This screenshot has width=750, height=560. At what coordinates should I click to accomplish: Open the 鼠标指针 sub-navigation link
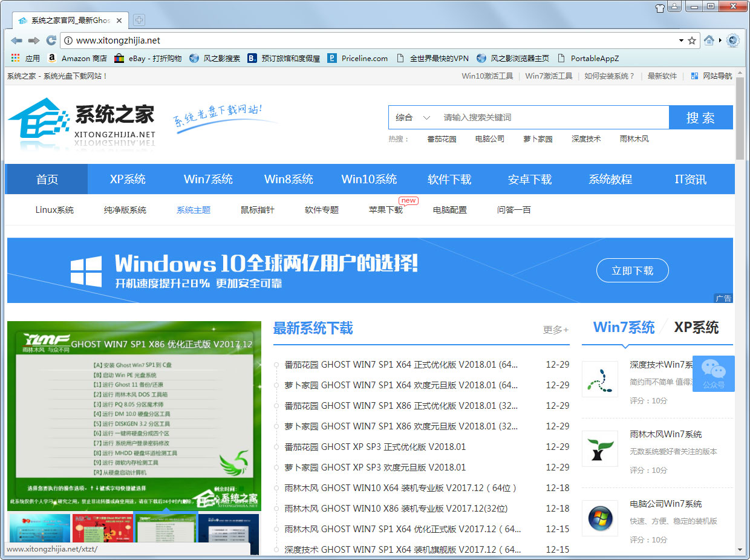(258, 210)
